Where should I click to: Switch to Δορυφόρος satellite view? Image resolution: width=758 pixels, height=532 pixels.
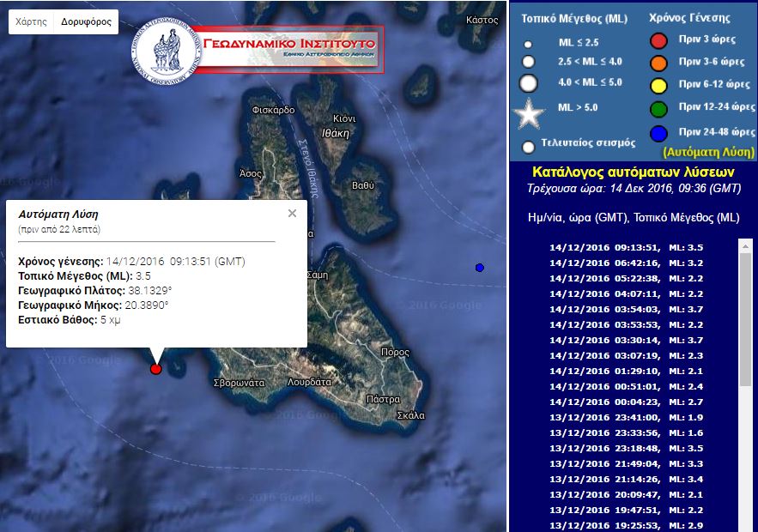tap(86, 22)
